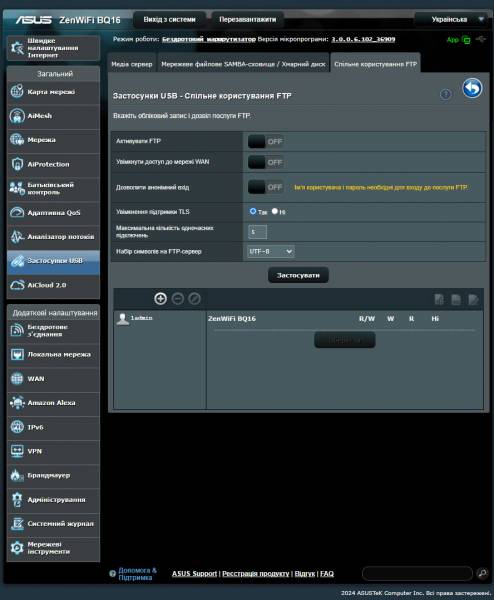Click the FTP help info icon

(446, 94)
